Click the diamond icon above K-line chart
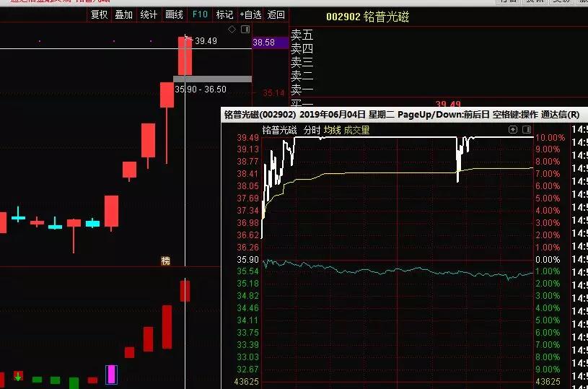The width and height of the screenshot is (588, 389). pyautogui.click(x=232, y=30)
